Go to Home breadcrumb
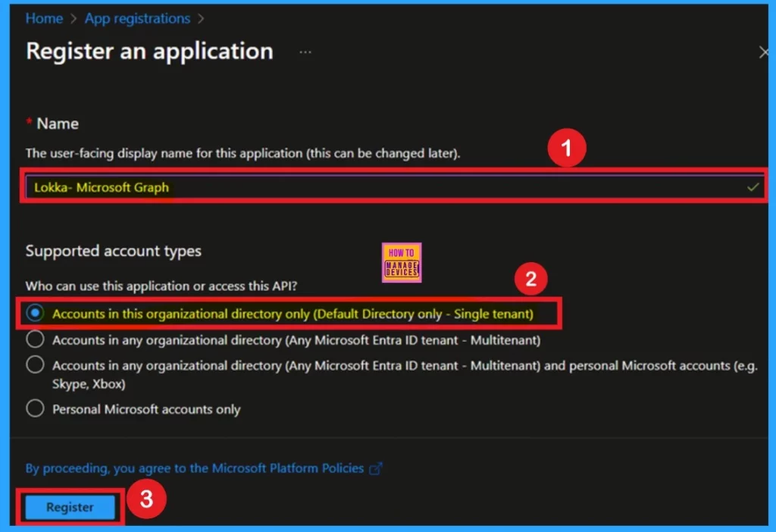The image size is (776, 532). click(x=44, y=19)
